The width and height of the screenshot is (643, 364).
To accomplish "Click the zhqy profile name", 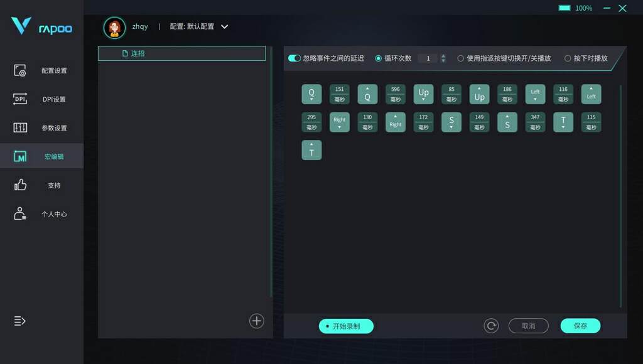I will [139, 26].
